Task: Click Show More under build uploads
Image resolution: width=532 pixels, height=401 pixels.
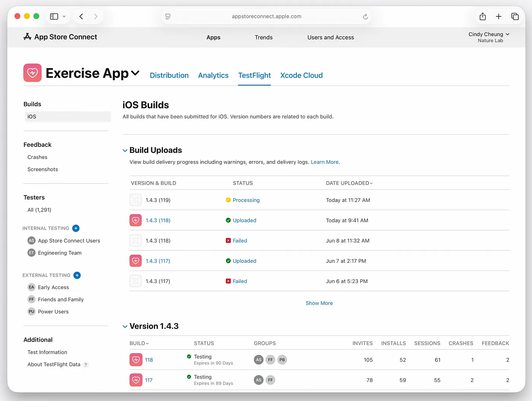Action: point(319,303)
